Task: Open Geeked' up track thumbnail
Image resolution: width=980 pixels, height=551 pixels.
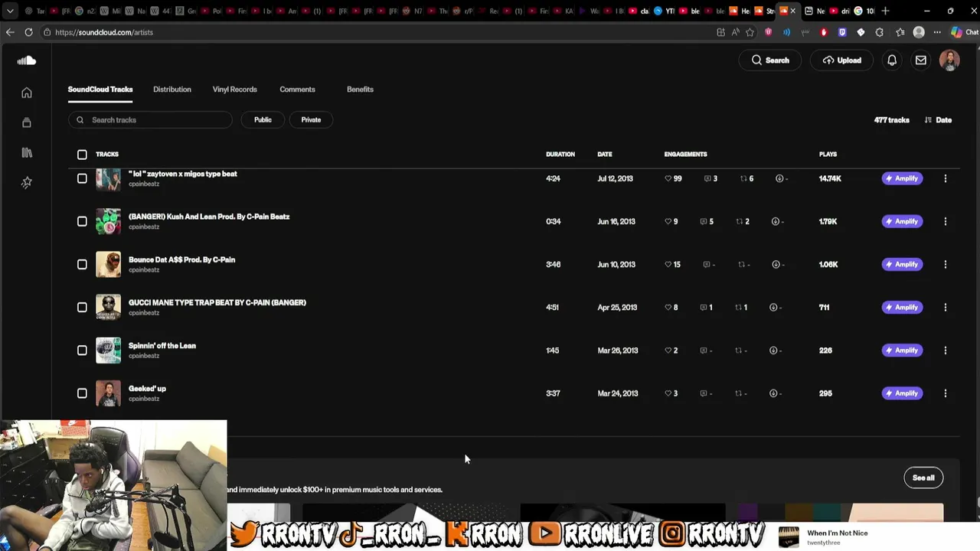Action: click(x=108, y=393)
